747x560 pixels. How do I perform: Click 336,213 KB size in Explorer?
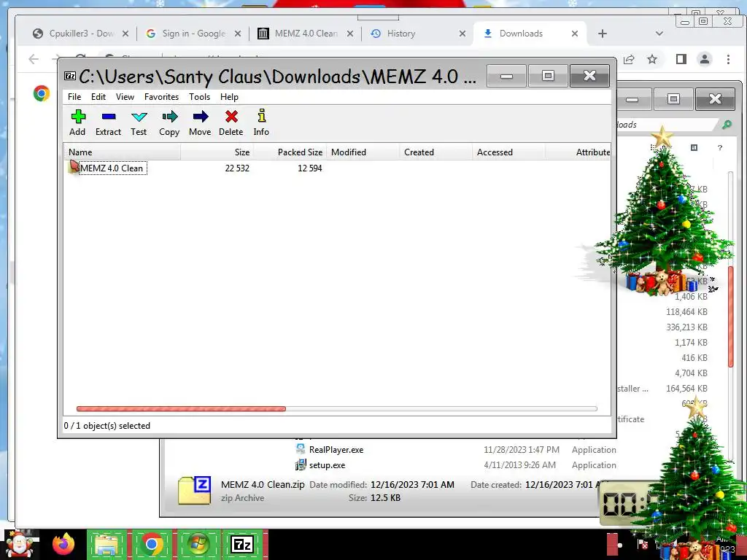coord(686,327)
